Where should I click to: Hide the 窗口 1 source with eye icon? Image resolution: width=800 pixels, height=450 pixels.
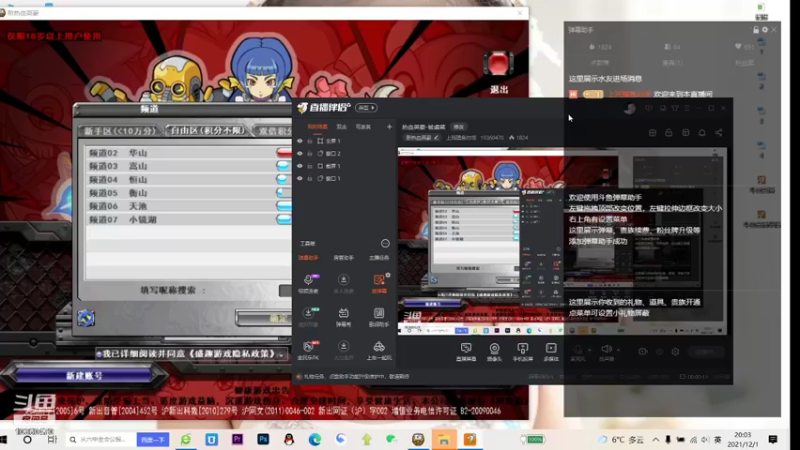(x=299, y=178)
